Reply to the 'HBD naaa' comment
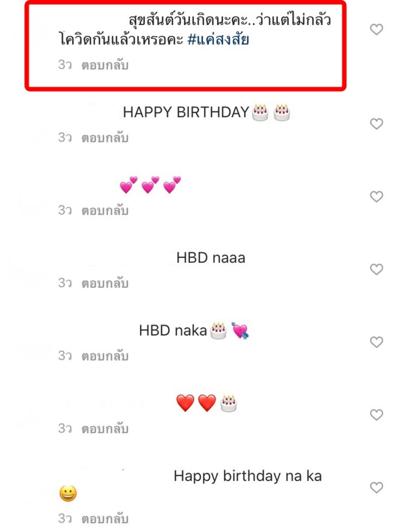This screenshot has width=407, height=532. click(x=105, y=283)
